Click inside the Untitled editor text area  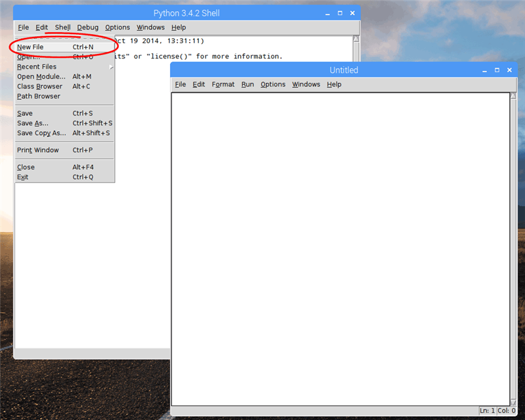coord(340,249)
